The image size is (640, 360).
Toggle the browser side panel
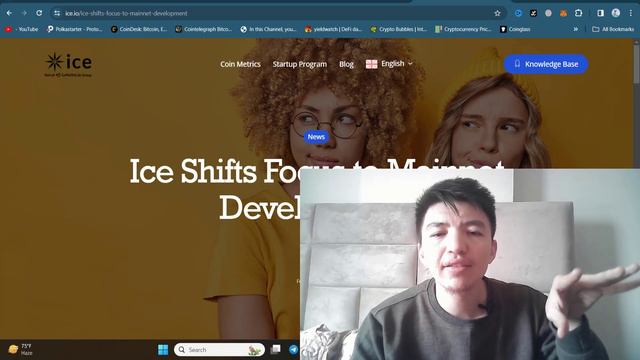point(600,13)
